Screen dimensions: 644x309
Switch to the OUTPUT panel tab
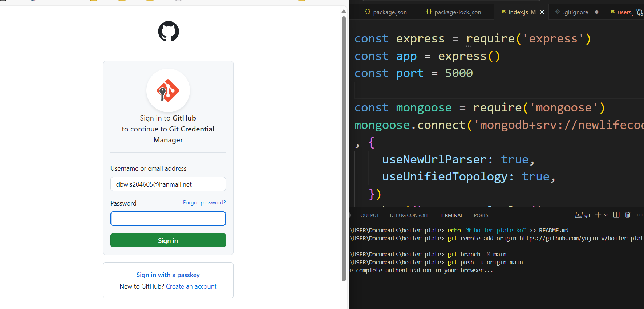tap(369, 215)
